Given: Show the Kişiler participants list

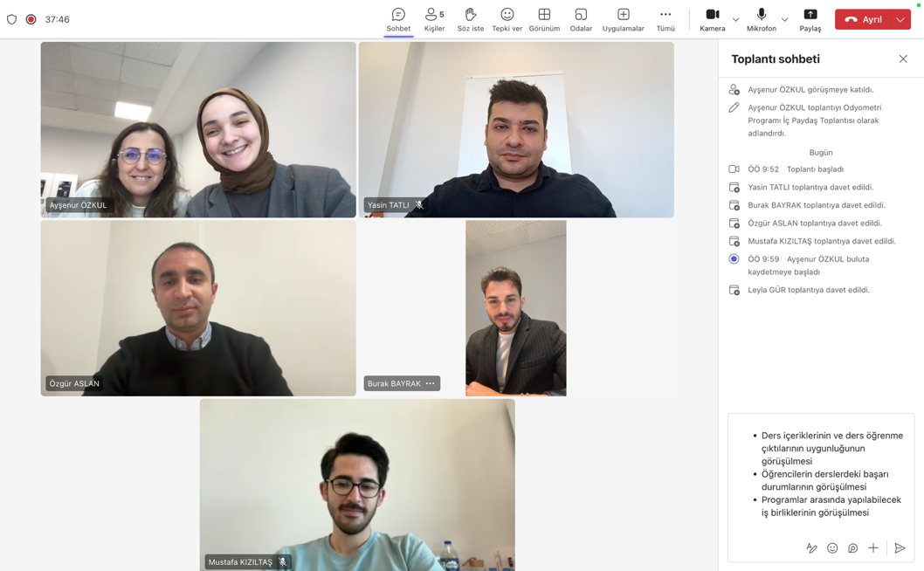Looking at the screenshot, I should coord(434,19).
